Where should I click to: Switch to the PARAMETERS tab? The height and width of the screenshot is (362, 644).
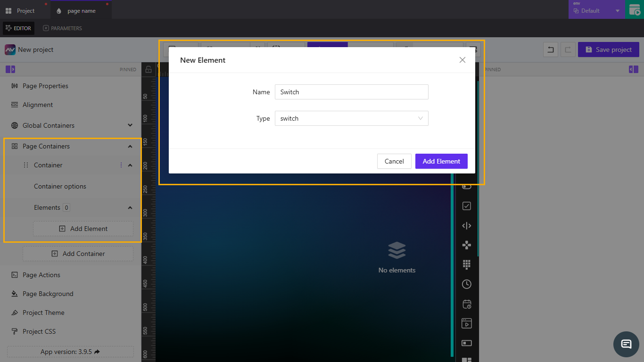[62, 28]
